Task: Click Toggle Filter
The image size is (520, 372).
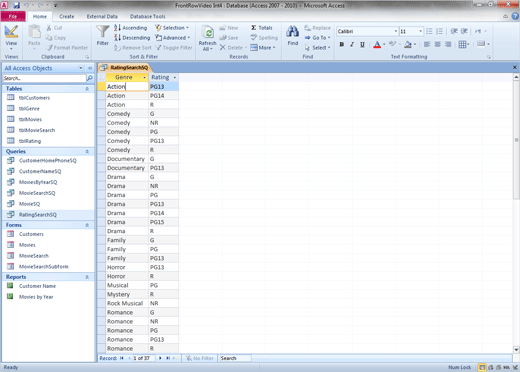Action: coord(174,48)
